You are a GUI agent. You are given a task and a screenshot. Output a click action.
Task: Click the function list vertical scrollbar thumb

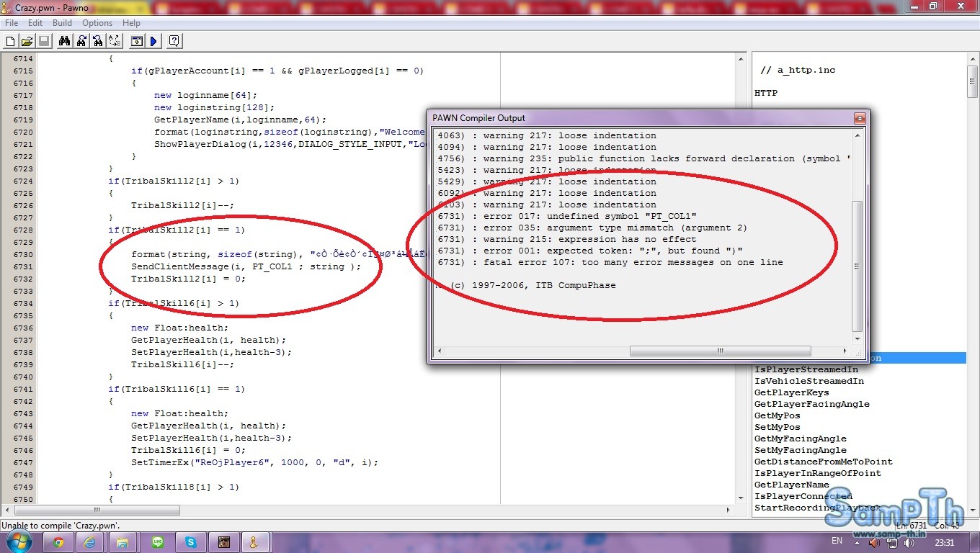(x=972, y=81)
